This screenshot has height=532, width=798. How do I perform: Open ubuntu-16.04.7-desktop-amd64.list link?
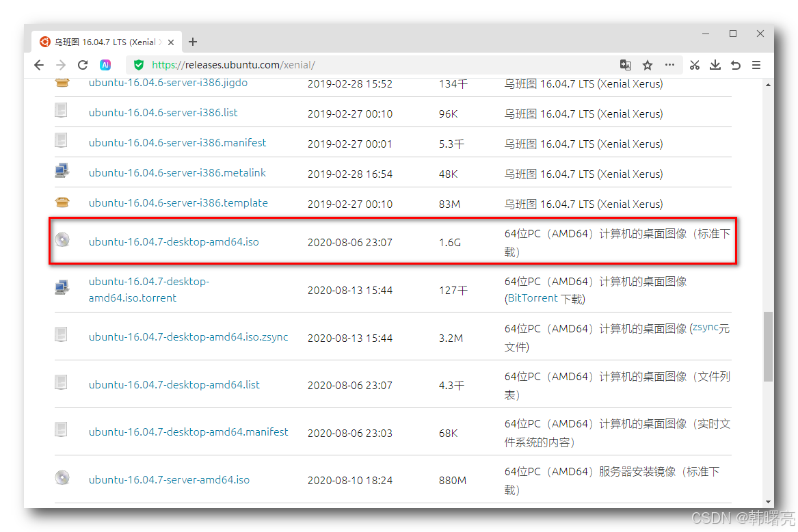click(x=174, y=385)
